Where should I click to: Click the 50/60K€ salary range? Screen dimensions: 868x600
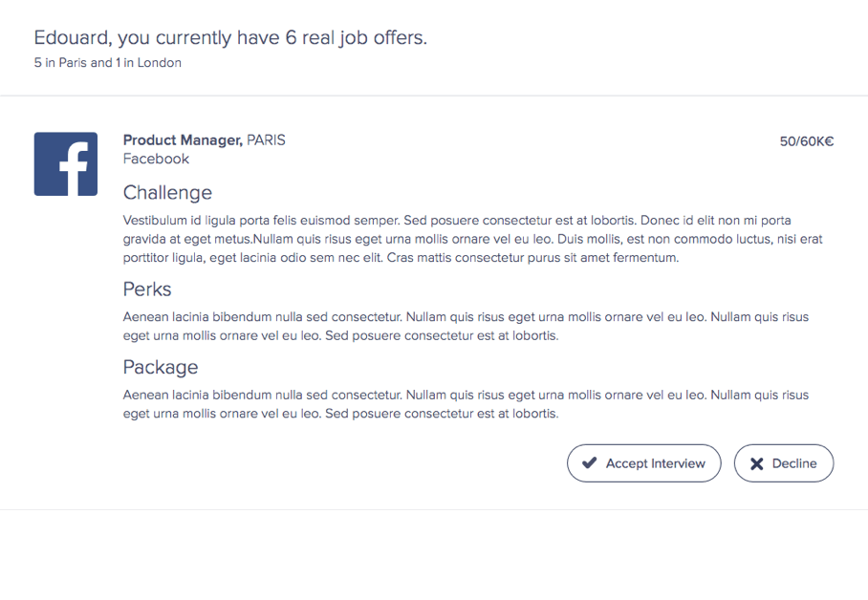coord(807,141)
